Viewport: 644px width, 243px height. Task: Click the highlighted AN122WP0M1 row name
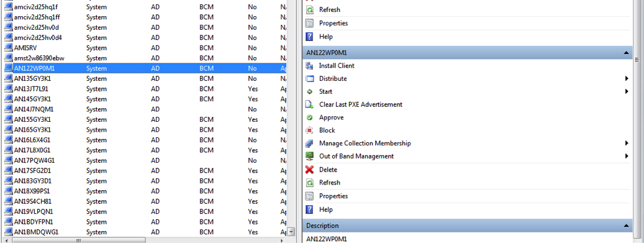[x=34, y=68]
